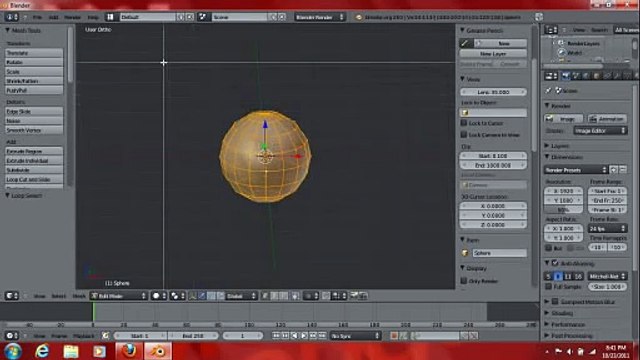The image size is (640, 360).
Task: Toggle snap during transform
Action: click(326, 296)
